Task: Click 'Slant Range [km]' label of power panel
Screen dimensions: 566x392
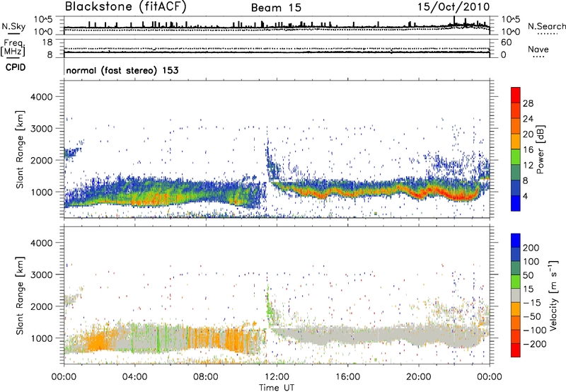Action: (x=20, y=149)
